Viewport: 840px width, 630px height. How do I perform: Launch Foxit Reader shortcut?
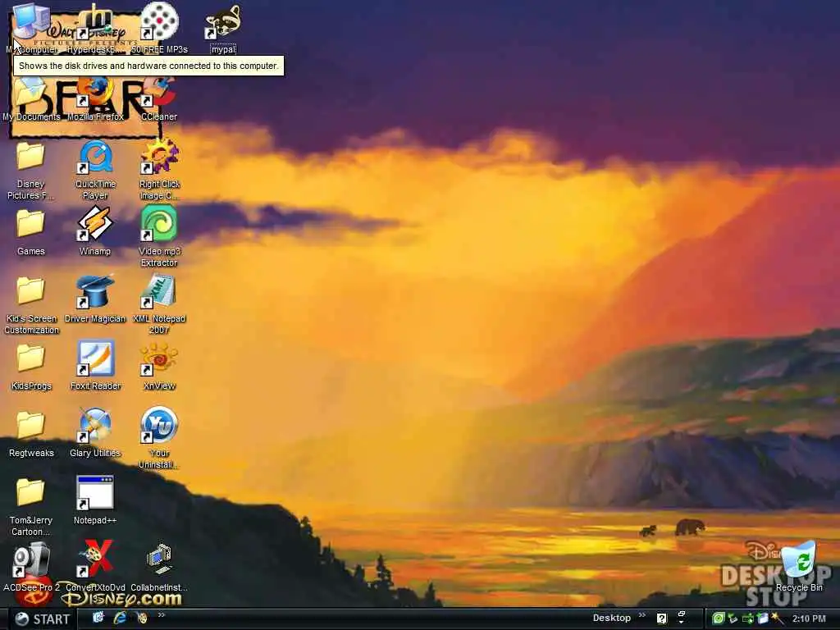click(x=95, y=365)
